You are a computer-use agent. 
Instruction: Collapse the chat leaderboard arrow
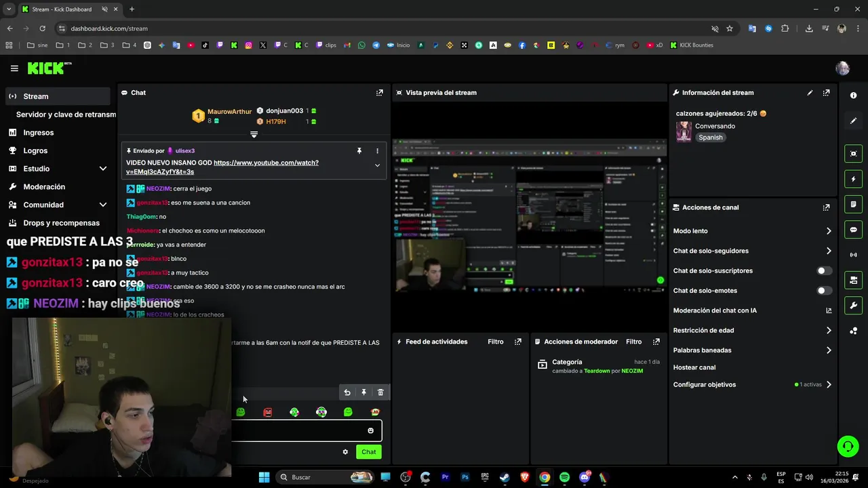click(254, 134)
